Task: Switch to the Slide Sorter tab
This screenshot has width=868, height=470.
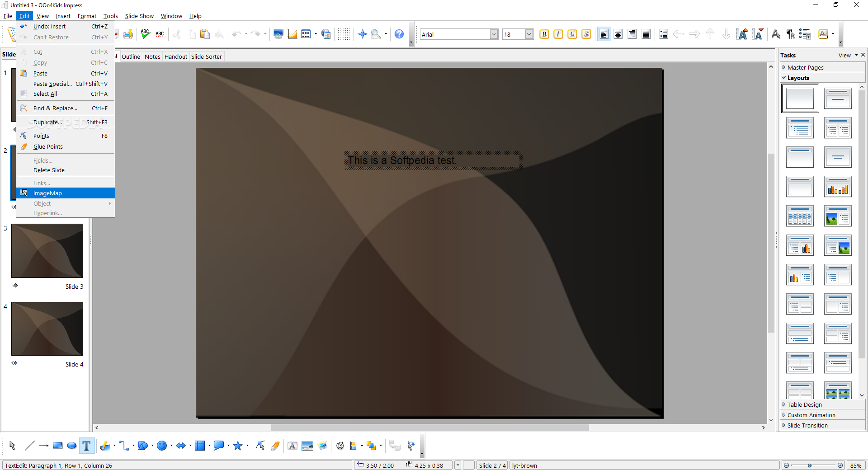Action: coord(206,56)
